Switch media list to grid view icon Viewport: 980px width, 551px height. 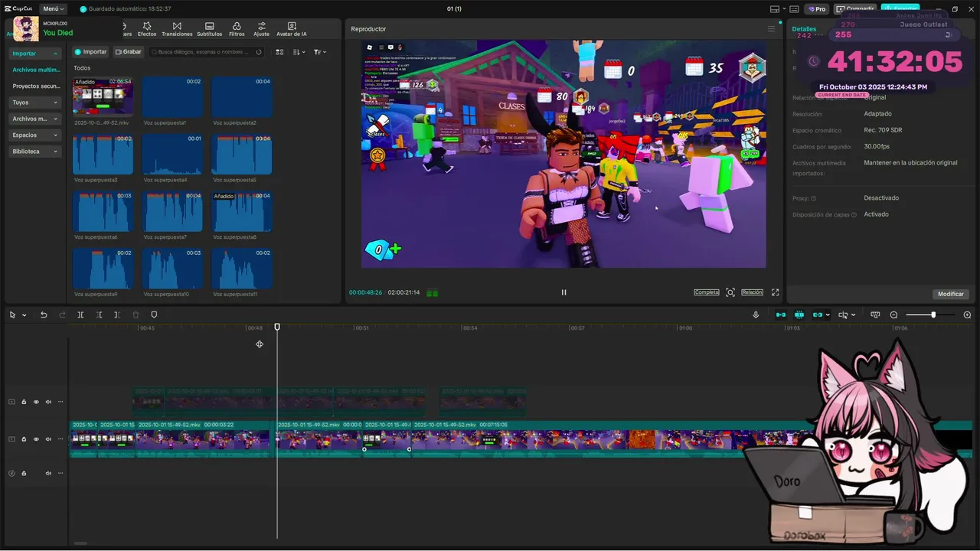(x=279, y=52)
